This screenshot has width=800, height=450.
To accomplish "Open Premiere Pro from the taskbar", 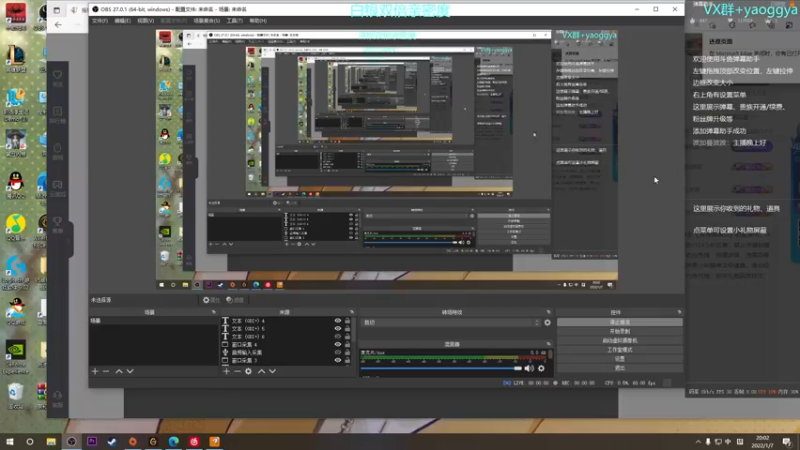I will [x=92, y=441].
